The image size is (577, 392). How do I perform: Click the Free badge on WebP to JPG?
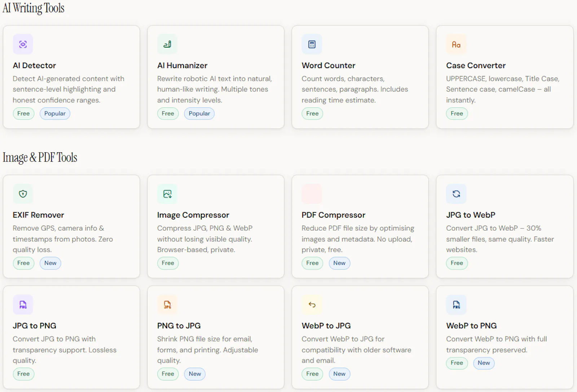(312, 374)
